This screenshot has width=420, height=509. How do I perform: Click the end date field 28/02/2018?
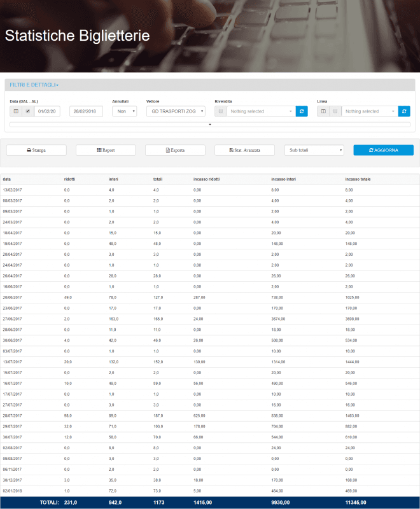[x=86, y=111]
